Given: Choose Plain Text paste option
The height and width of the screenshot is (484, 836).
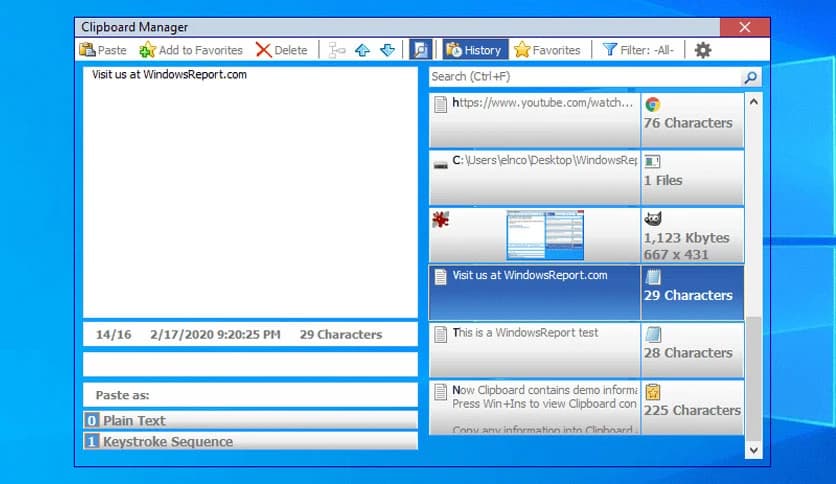Looking at the screenshot, I should tap(251, 420).
